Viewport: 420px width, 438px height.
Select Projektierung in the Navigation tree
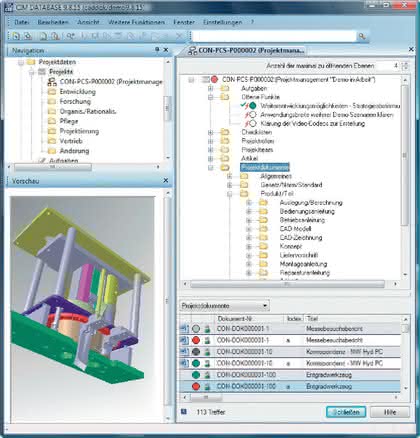pos(79,131)
